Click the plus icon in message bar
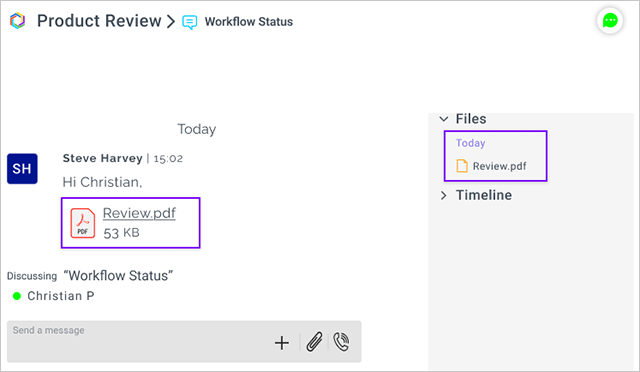Screen dimensions: 640x372 coord(282,343)
